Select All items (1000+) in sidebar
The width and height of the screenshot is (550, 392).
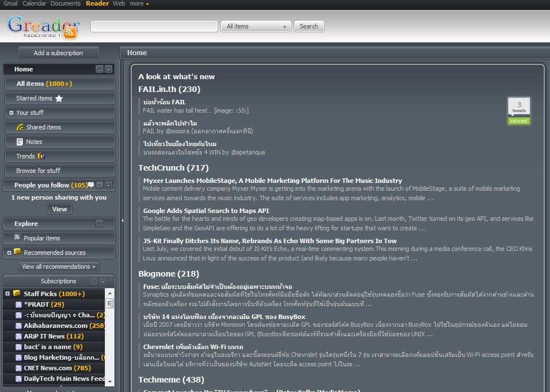point(60,84)
